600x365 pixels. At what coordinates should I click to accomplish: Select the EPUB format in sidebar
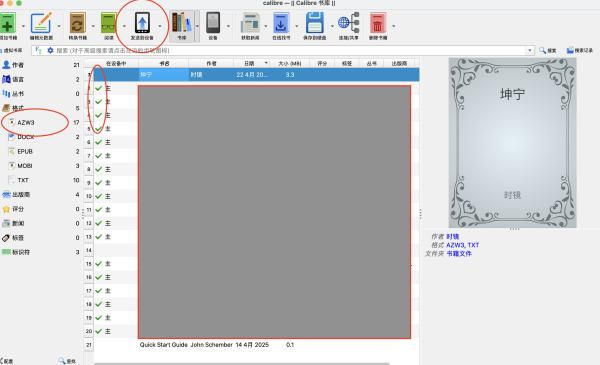pos(24,152)
